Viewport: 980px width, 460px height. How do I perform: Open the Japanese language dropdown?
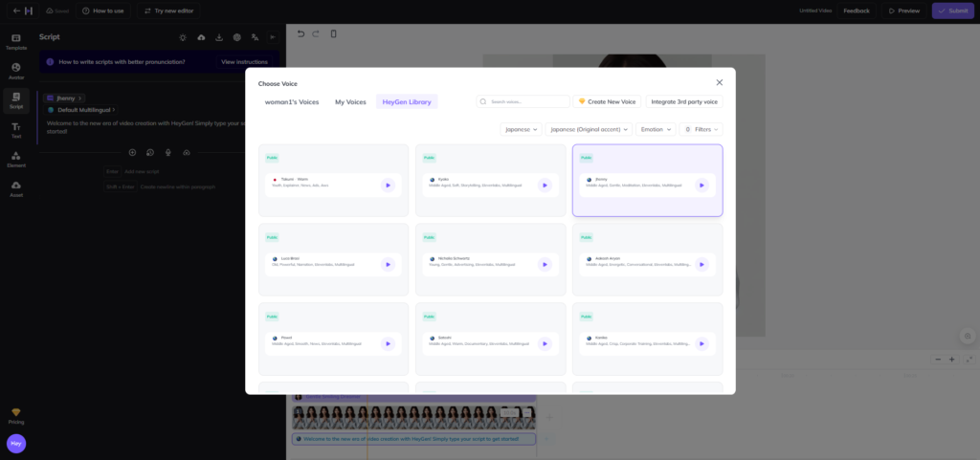click(521, 129)
